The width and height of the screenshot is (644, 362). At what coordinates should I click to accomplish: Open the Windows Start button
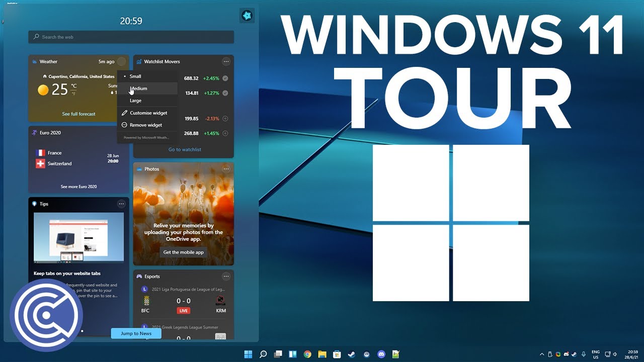(x=248, y=354)
